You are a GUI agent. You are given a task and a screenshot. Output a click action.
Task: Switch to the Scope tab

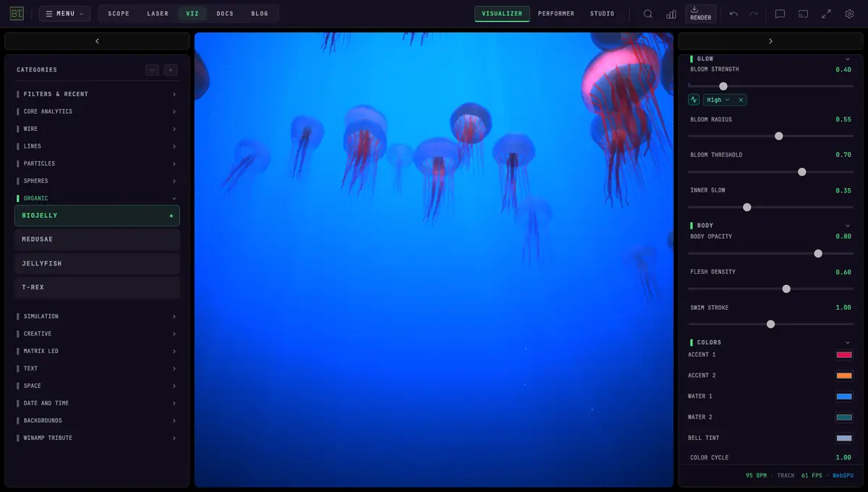[119, 14]
